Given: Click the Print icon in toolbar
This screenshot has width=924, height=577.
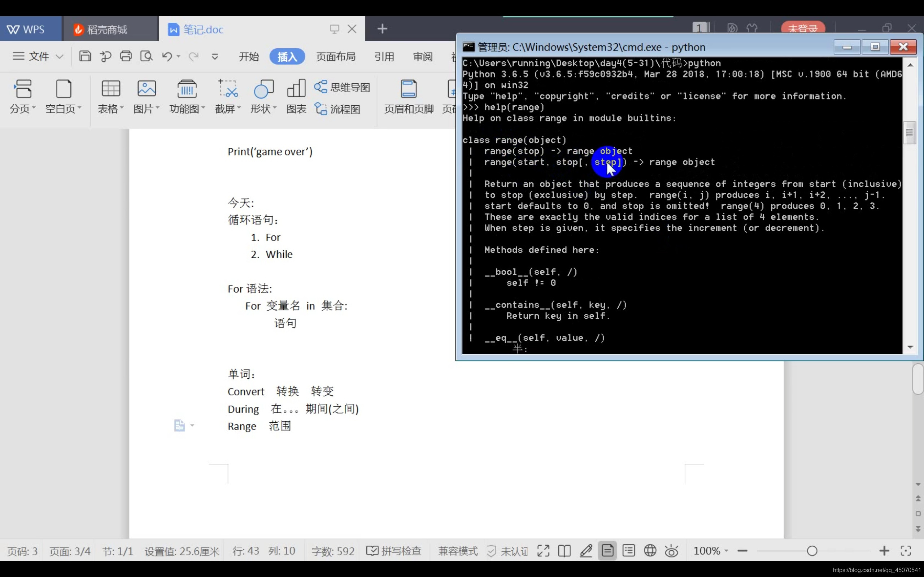Looking at the screenshot, I should point(126,57).
